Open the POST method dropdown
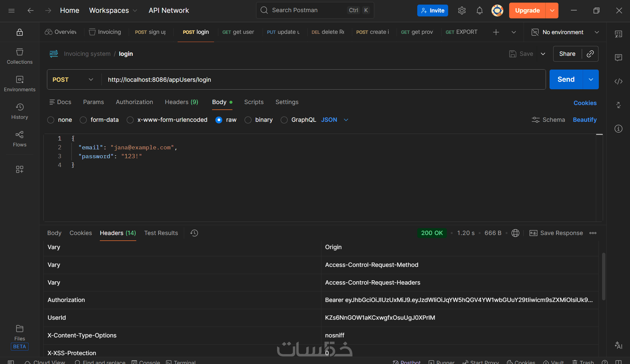Image resolution: width=630 pixels, height=364 pixels. 73,80
